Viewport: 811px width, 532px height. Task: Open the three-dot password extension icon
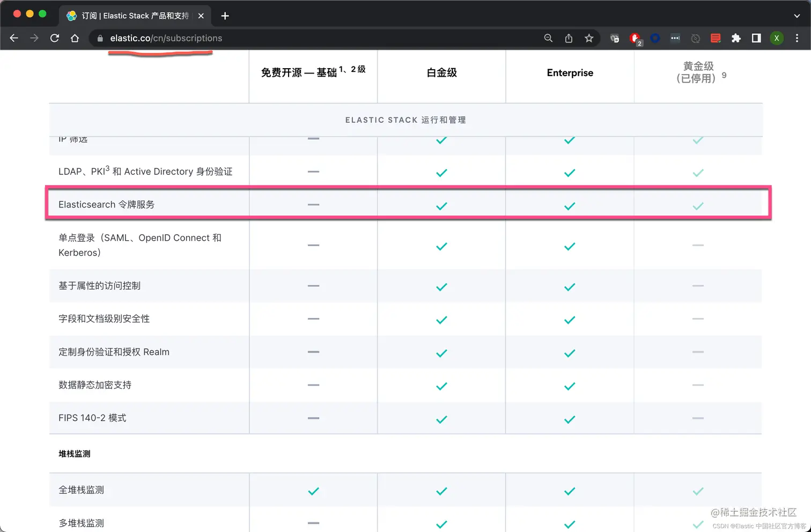click(x=675, y=38)
